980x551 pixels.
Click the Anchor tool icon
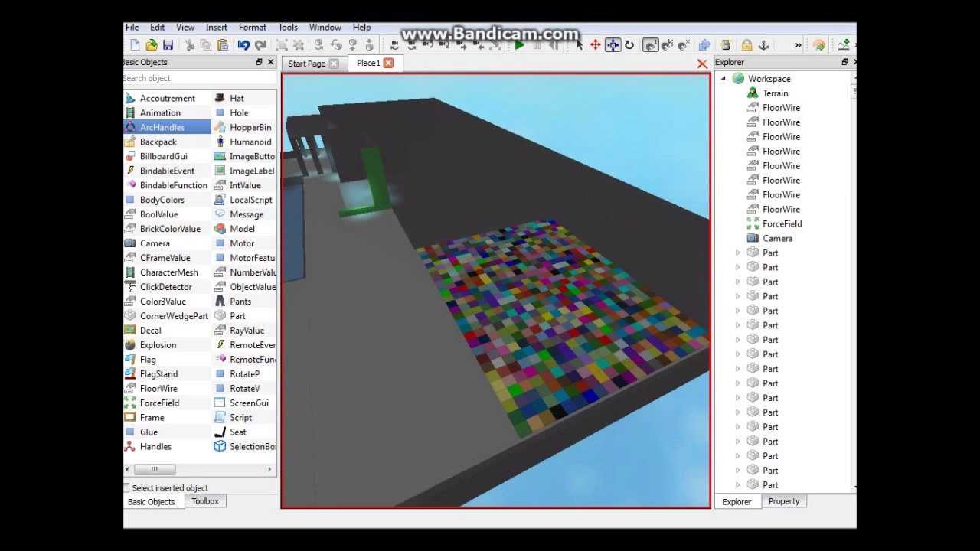click(x=763, y=45)
